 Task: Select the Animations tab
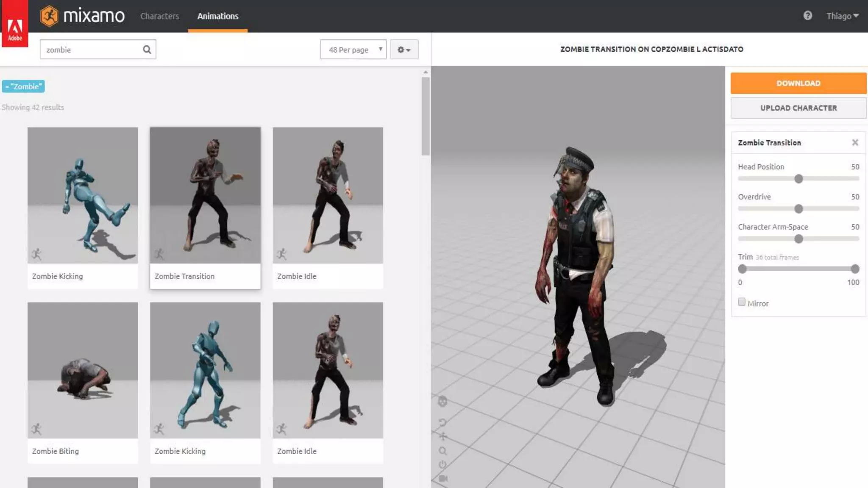(x=217, y=16)
